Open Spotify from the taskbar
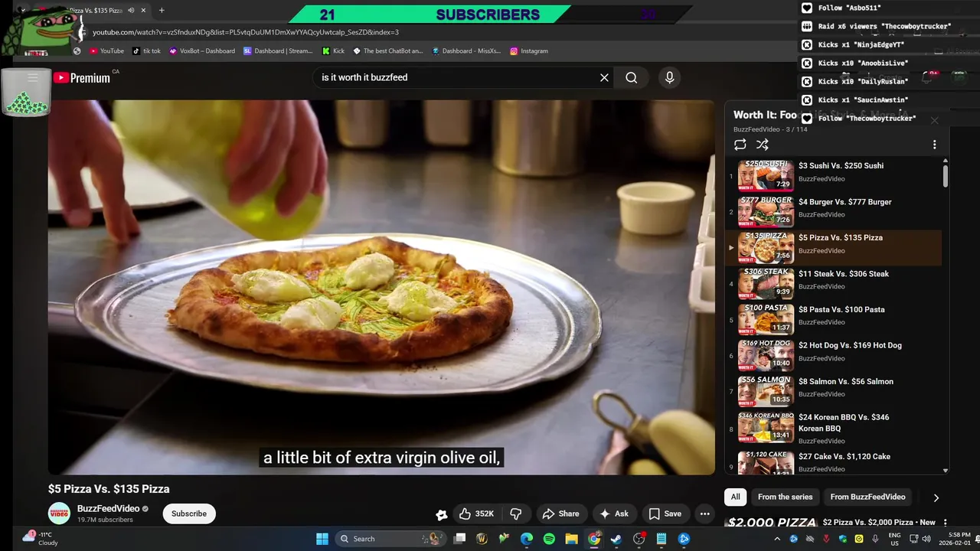 (x=549, y=539)
